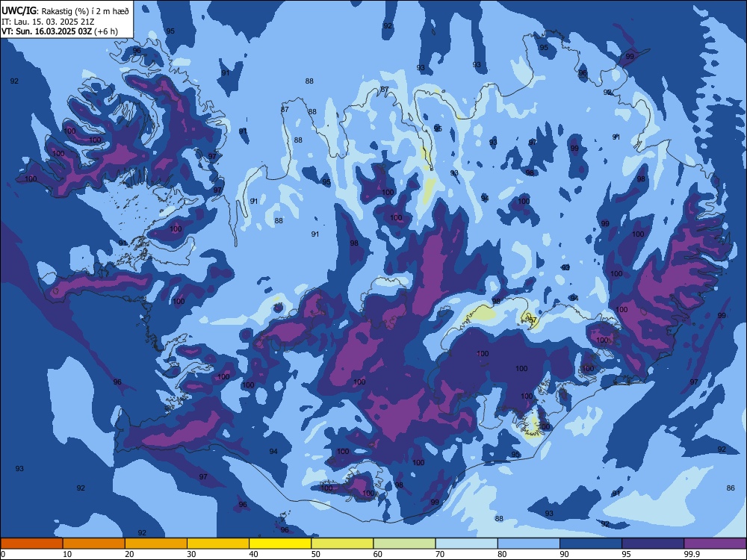747x560 pixels.
Task: Click the '20' tick label in the legend bar
Action: pos(129,554)
